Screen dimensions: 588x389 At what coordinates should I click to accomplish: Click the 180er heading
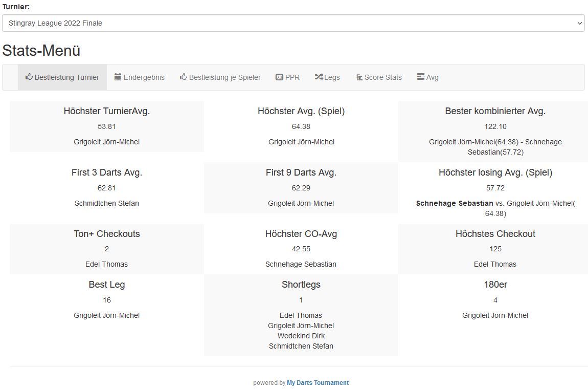click(495, 285)
